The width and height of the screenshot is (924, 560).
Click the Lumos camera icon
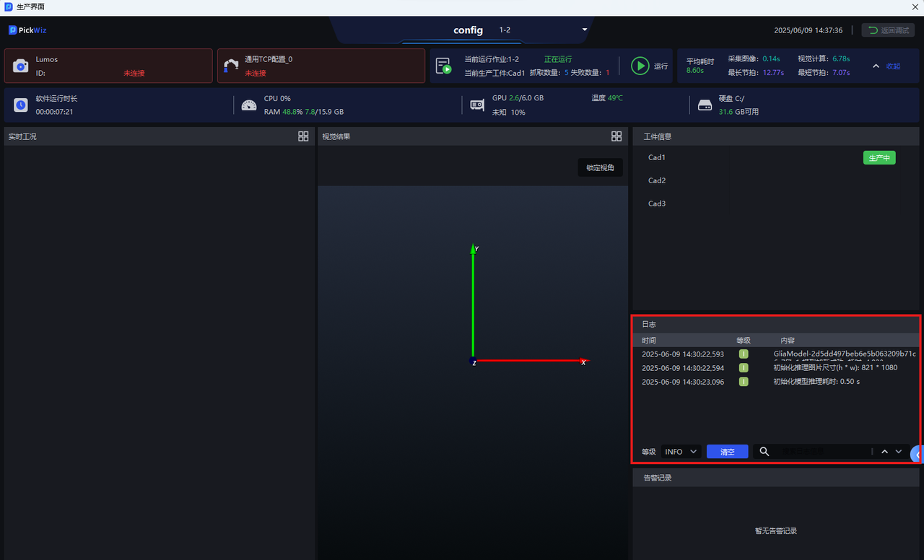click(x=21, y=66)
